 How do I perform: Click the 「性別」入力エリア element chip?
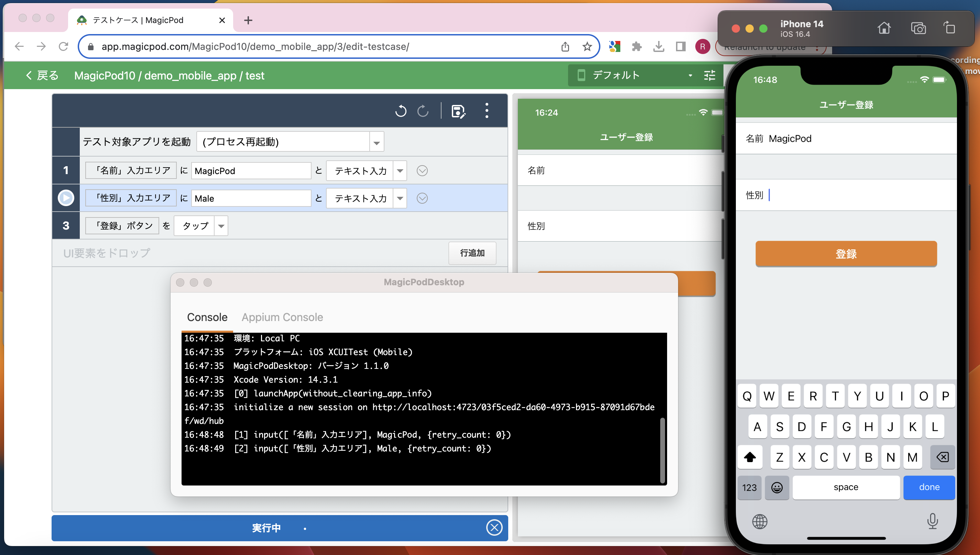pyautogui.click(x=131, y=198)
